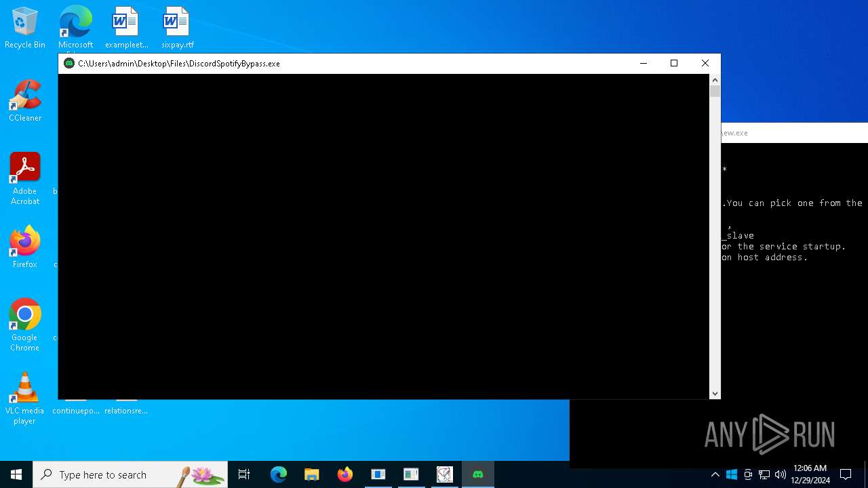
Task: Click the DiscordSpotifyBypass.exe title path text
Action: click(x=179, y=64)
